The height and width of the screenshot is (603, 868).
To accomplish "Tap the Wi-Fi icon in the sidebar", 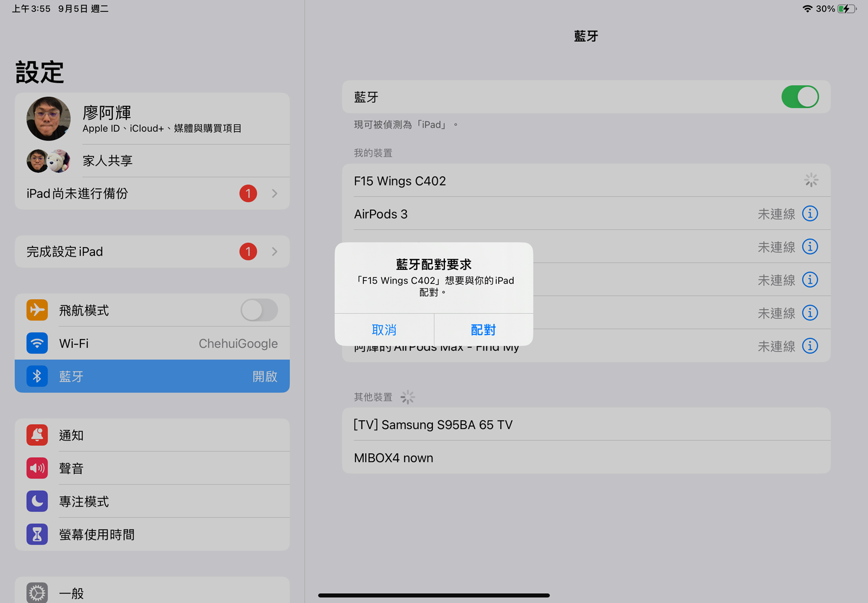I will coord(37,343).
